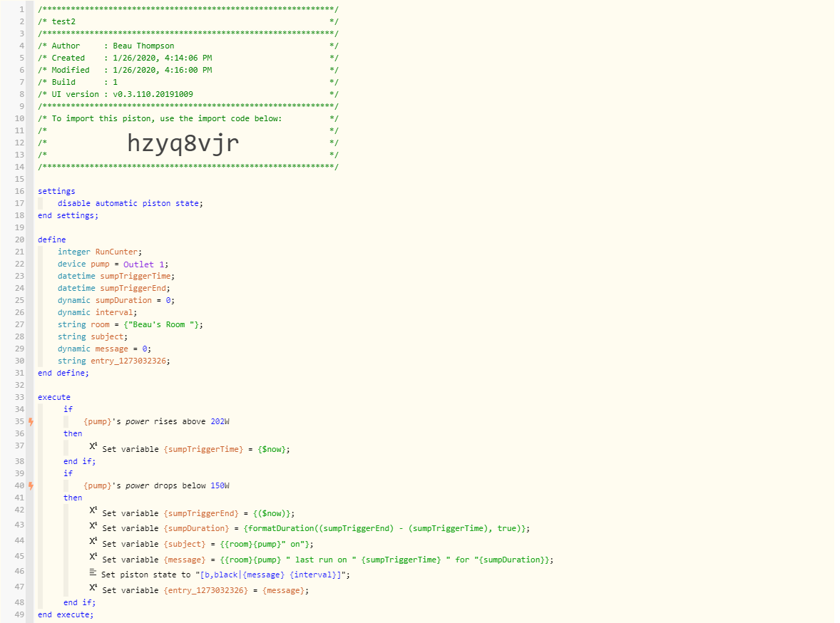This screenshot has height=623, width=840.
Task: Click the lightning trigger icon beside drops below 150W
Action: tap(31, 486)
